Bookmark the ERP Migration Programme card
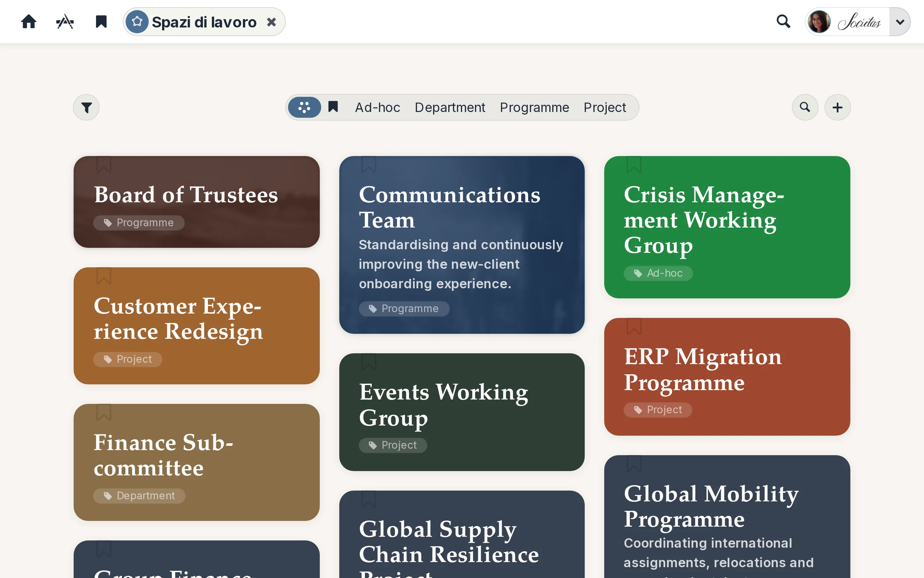Screen dimensions: 924x578 pos(634,327)
